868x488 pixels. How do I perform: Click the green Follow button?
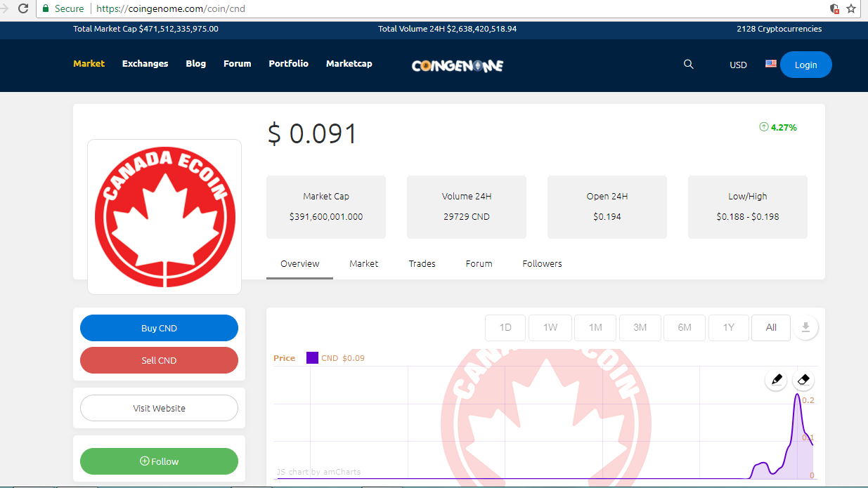coord(159,461)
